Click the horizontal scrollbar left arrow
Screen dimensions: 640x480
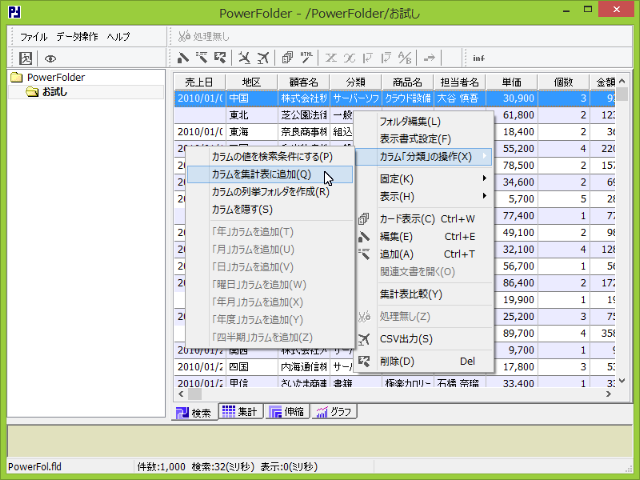click(x=181, y=394)
